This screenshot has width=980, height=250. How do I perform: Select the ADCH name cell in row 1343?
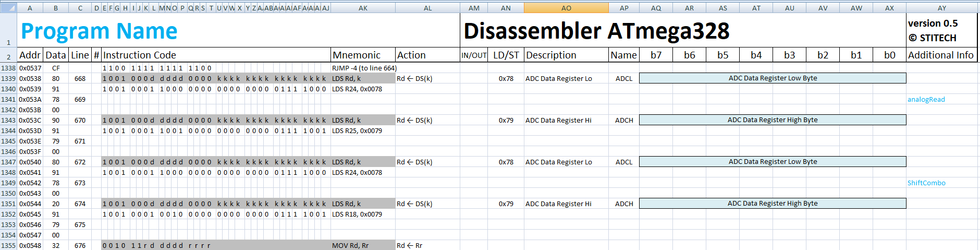(624, 120)
